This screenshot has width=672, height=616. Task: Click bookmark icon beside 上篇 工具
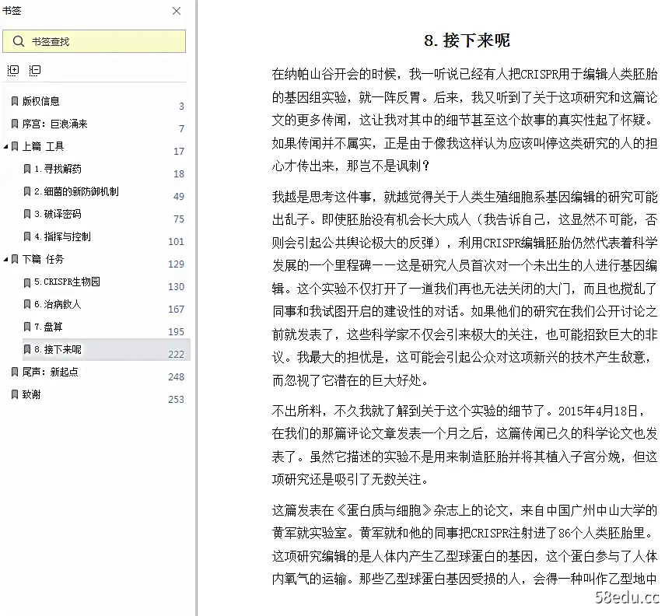(15, 146)
